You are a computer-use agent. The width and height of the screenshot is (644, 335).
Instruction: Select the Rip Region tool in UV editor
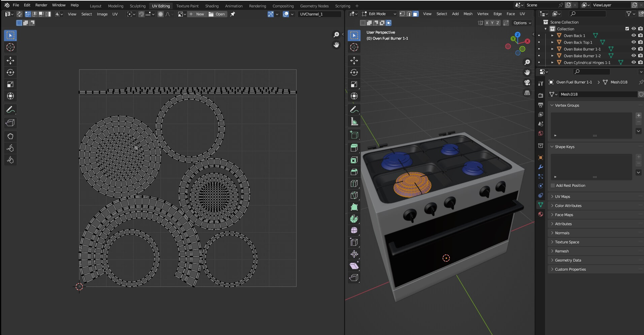(x=10, y=123)
